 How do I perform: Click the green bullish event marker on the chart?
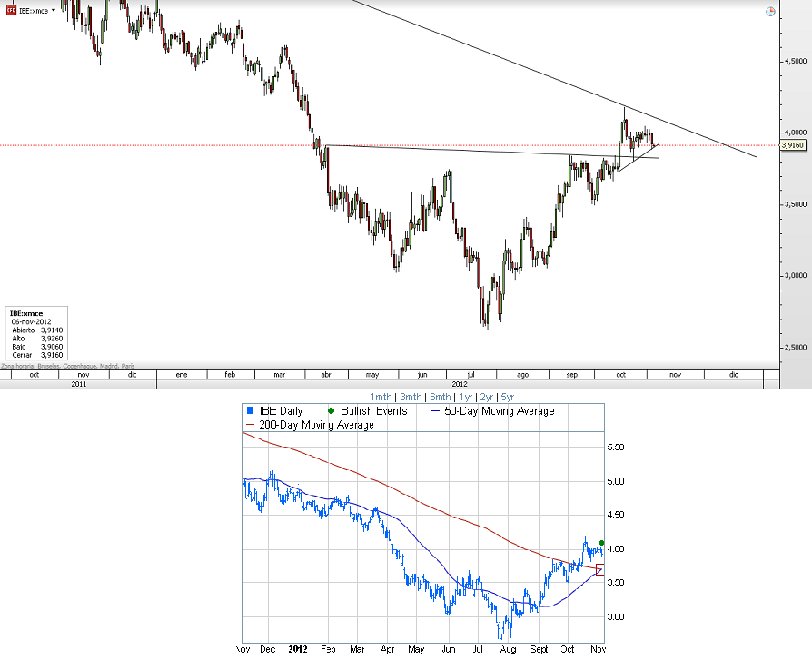tap(601, 543)
